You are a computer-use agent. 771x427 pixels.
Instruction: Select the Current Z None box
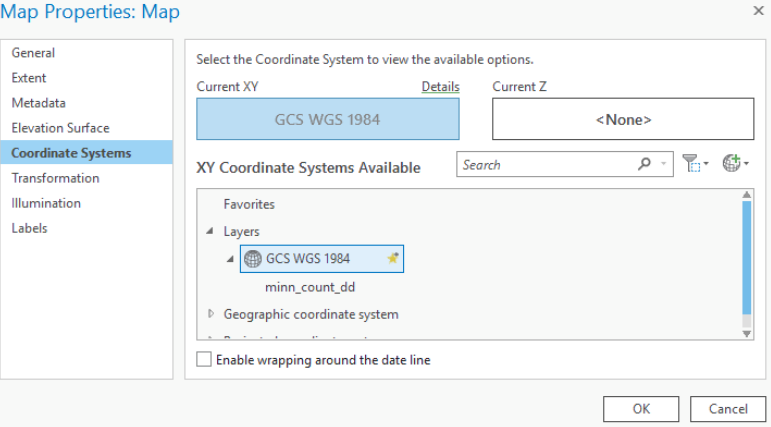tap(623, 119)
